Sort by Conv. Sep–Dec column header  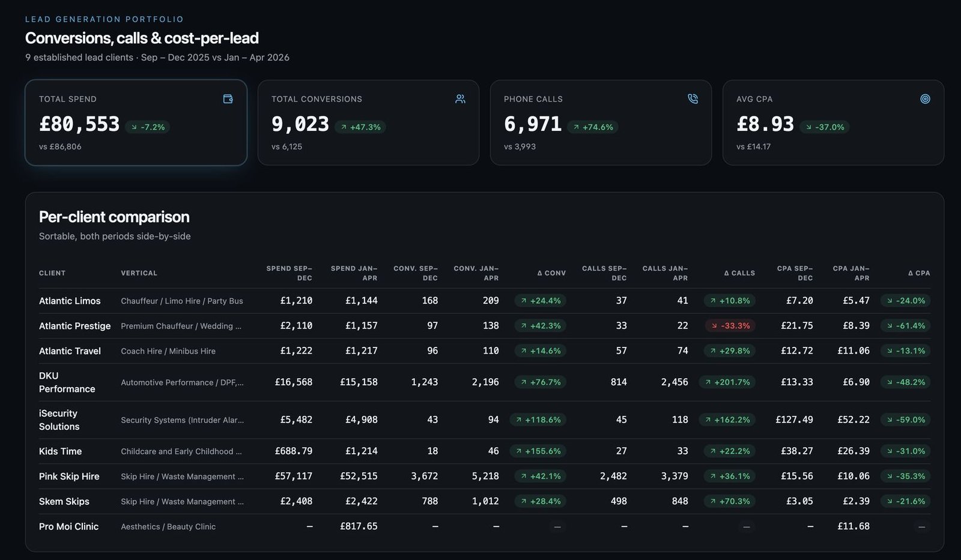pos(416,273)
